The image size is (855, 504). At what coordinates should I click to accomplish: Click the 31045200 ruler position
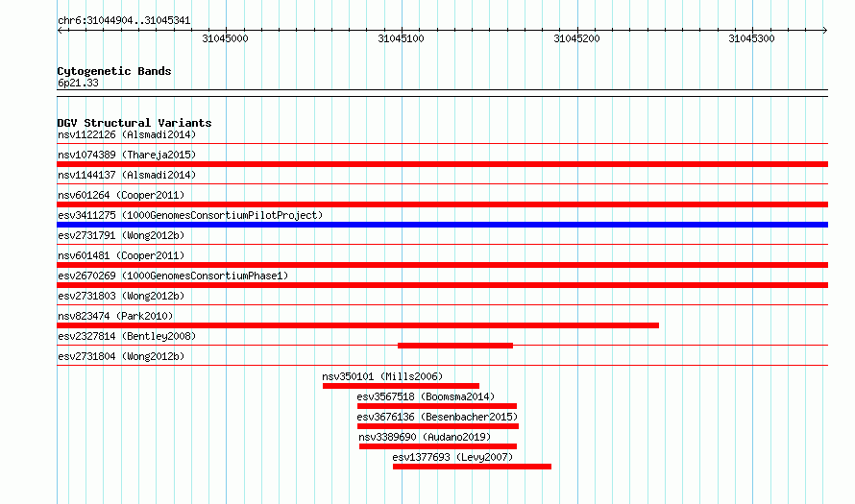576,38
